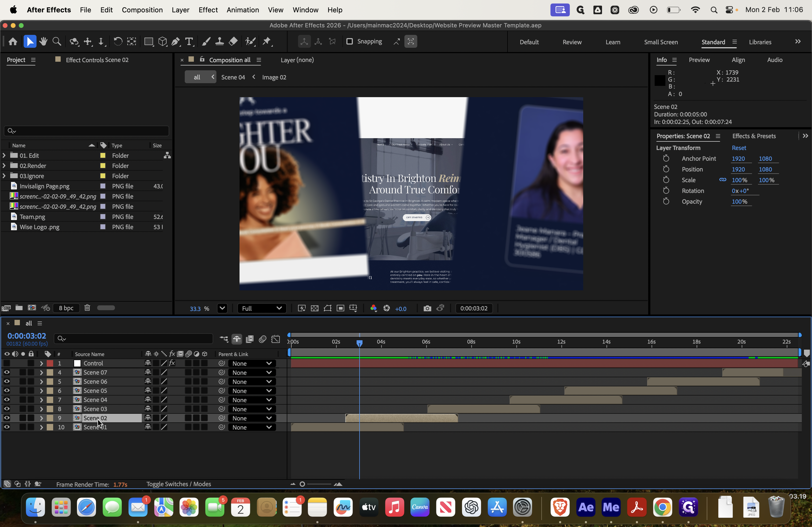Image resolution: width=812 pixels, height=527 pixels.
Task: Select the Type tool
Action: coord(189,42)
